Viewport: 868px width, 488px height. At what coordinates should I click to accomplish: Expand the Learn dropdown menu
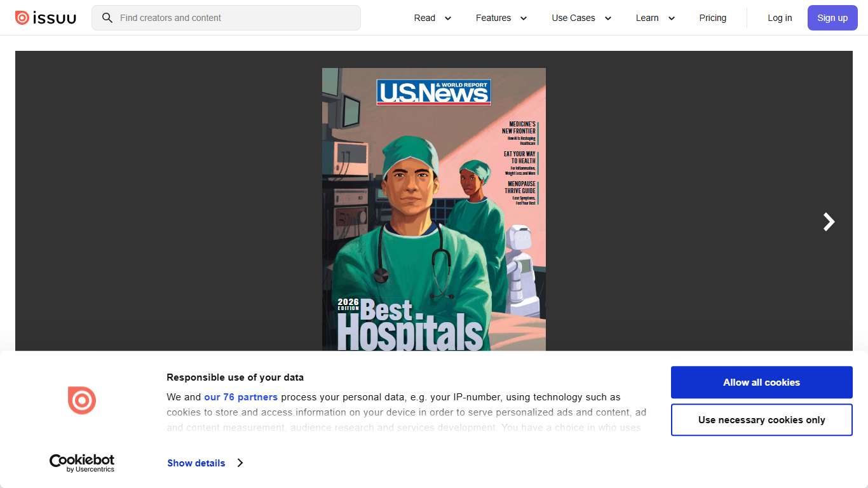[x=654, y=18]
